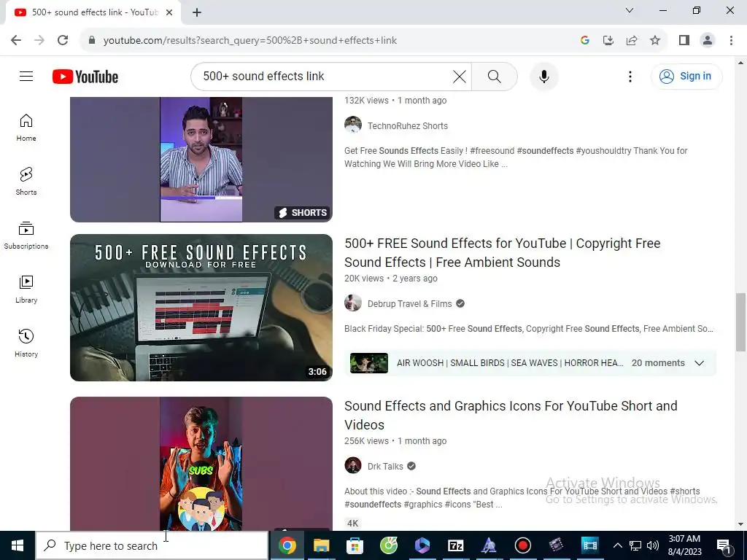Click the address bar URL
747x560 pixels.
pyautogui.click(x=250, y=40)
